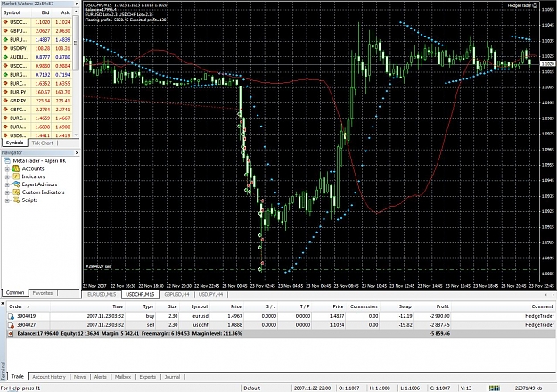This screenshot has width=557, height=392.
Task: Click the GBPJPY symbol arrow icon
Action: 5,101
